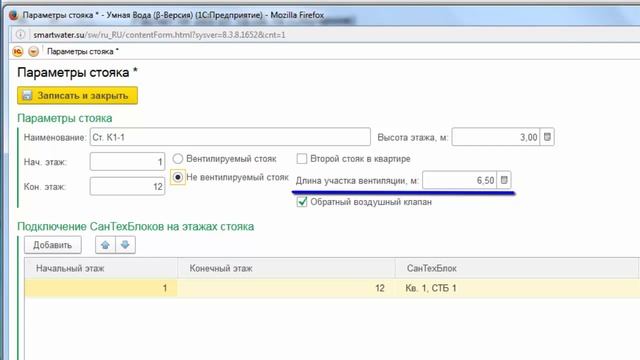Open calculator icon for floor height field
The image size is (640, 360).
(547, 137)
